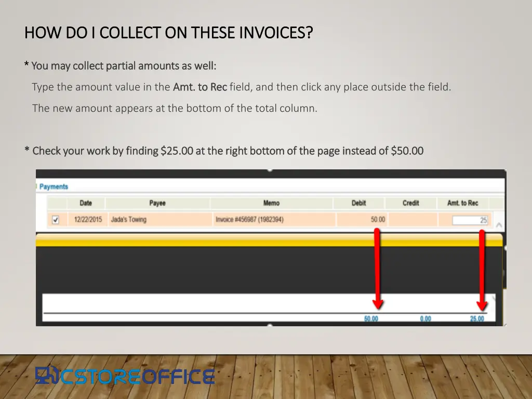Image resolution: width=532 pixels, height=399 pixels.
Task: Select the Amt. to Rec column header
Action: point(463,203)
